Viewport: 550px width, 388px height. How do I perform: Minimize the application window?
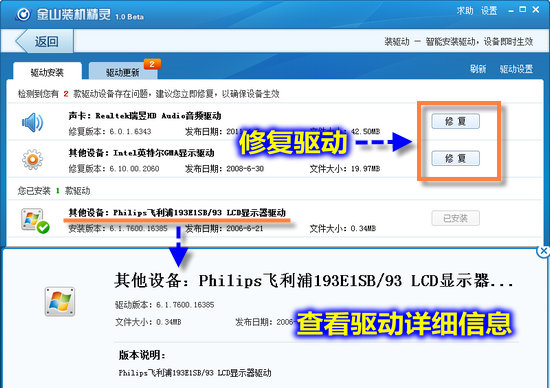click(511, 11)
